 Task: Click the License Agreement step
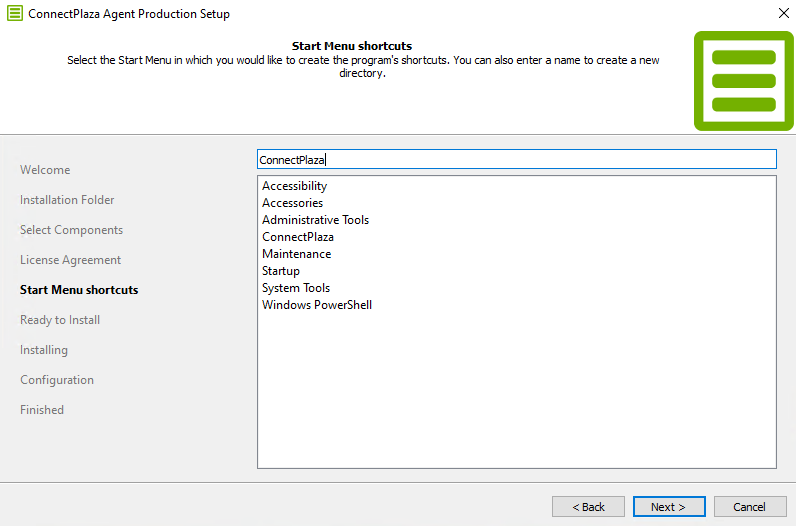pos(71,259)
